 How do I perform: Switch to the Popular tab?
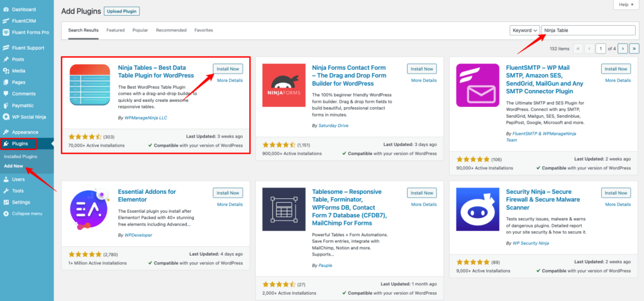(x=140, y=30)
